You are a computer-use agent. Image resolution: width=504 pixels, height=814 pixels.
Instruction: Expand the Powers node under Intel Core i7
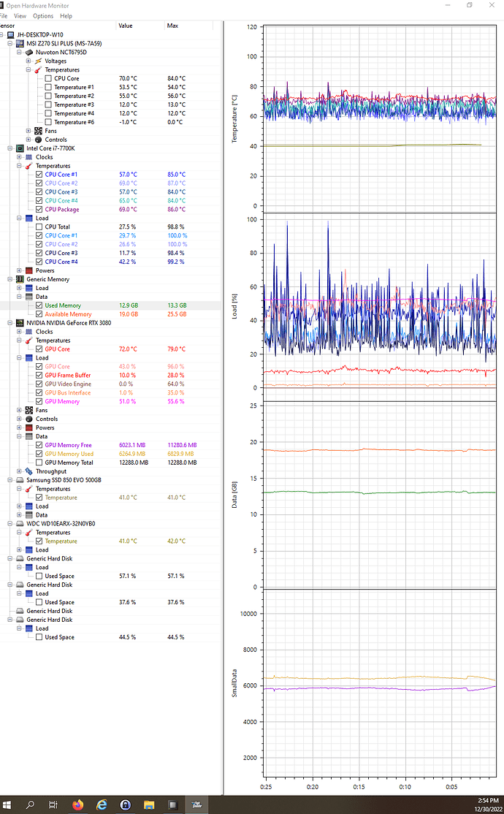click(x=19, y=270)
